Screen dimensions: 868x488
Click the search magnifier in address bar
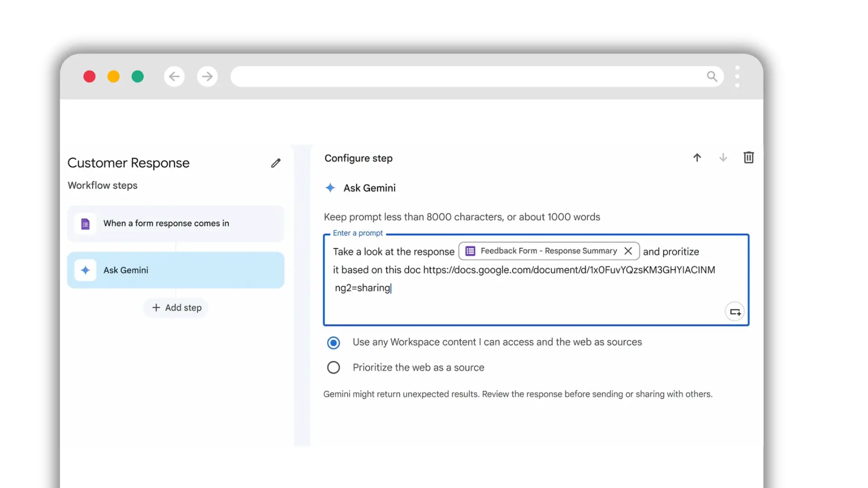[x=712, y=76]
